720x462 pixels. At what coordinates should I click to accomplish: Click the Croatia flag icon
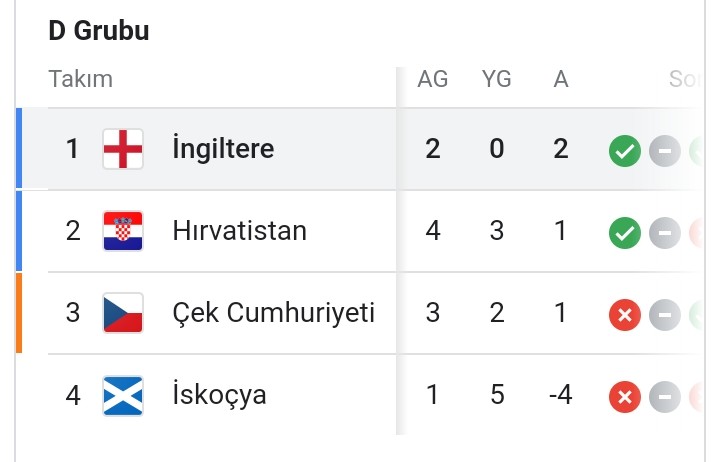pyautogui.click(x=123, y=231)
